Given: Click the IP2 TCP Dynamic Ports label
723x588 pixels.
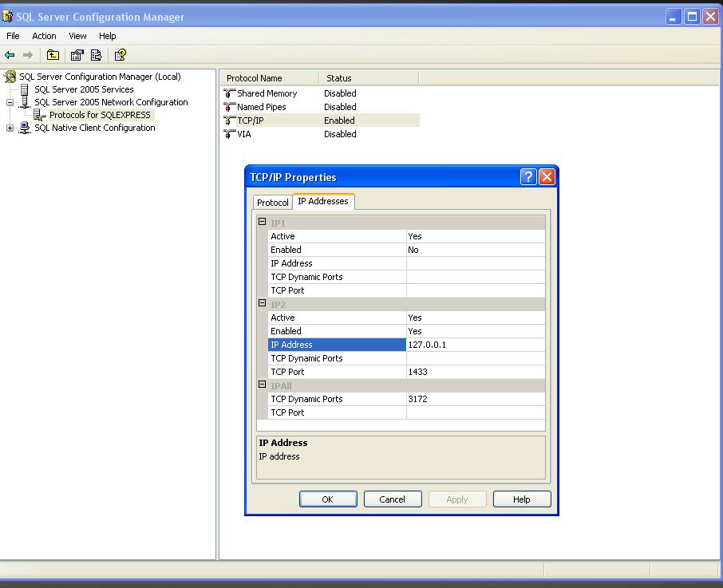Looking at the screenshot, I should 337,358.
